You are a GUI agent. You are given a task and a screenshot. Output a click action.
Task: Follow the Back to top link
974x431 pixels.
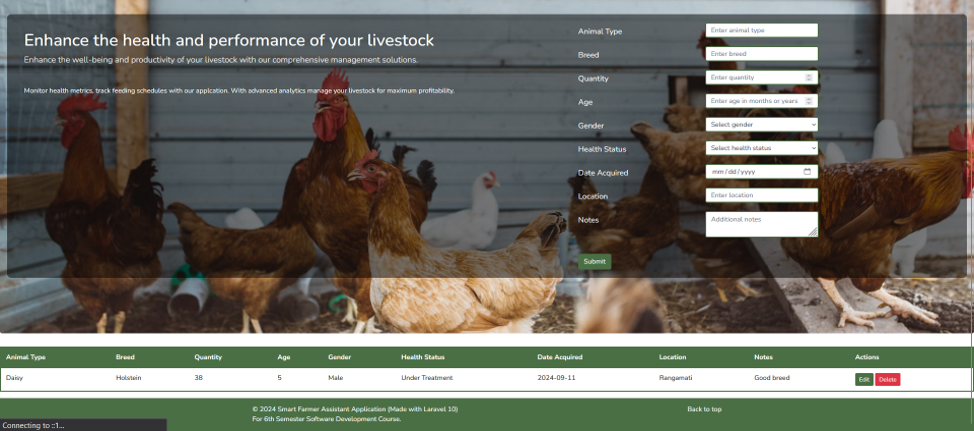click(x=704, y=409)
